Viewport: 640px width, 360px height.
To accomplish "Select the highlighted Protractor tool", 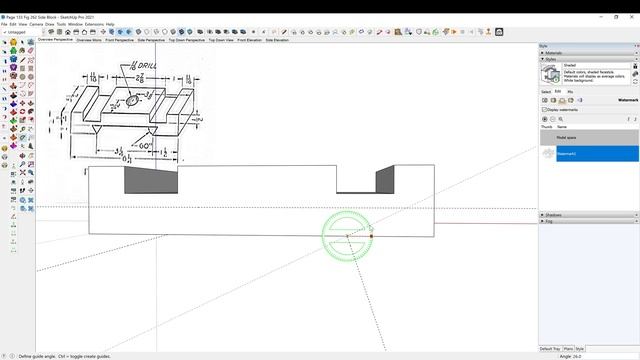I will (x=22, y=137).
